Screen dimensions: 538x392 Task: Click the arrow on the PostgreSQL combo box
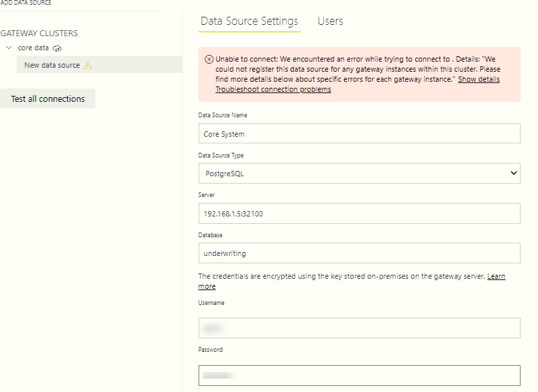point(514,173)
